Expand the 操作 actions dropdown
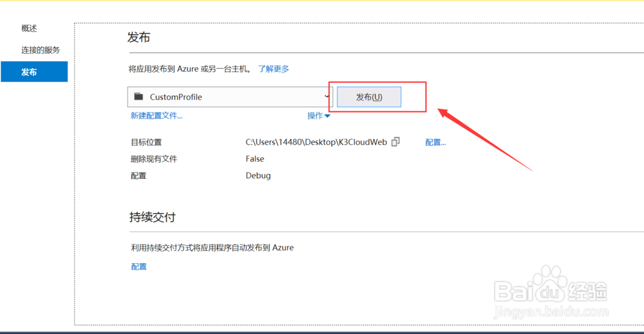644x334 pixels. tap(319, 116)
